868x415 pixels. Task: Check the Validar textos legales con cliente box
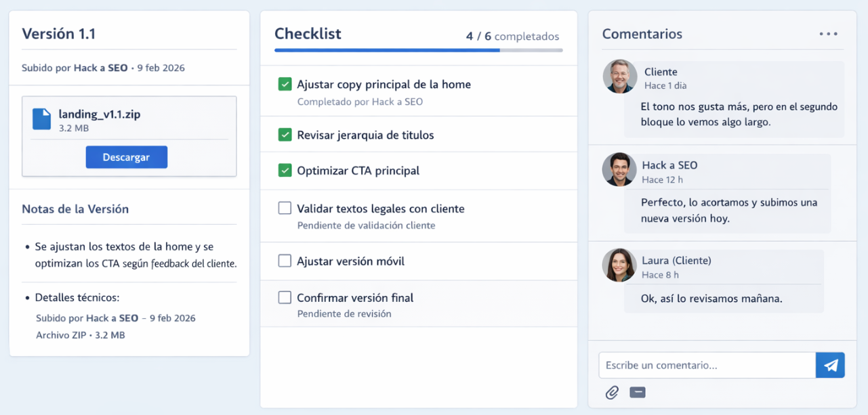click(x=285, y=208)
